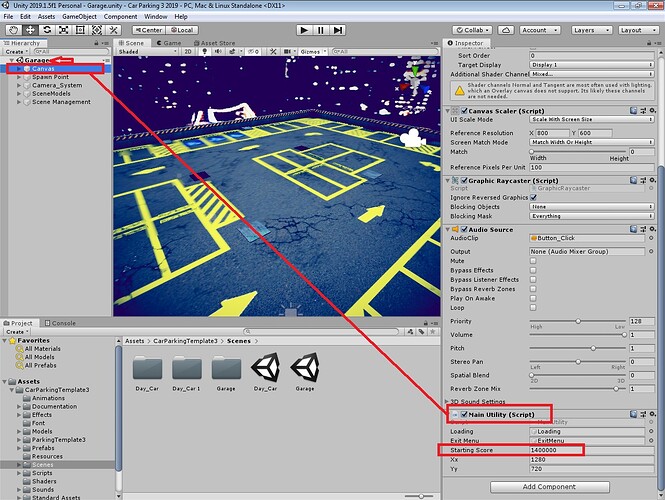
Task: Open the GameObject menu
Action: (79, 17)
